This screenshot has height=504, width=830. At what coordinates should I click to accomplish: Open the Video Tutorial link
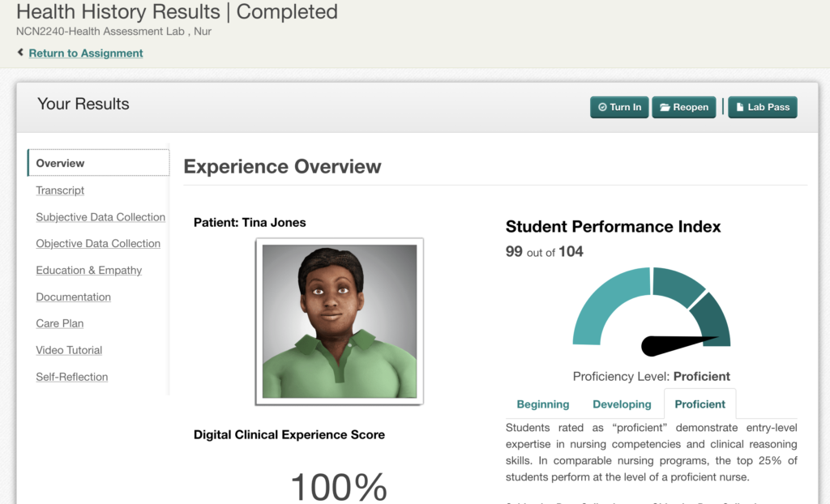pyautogui.click(x=69, y=350)
